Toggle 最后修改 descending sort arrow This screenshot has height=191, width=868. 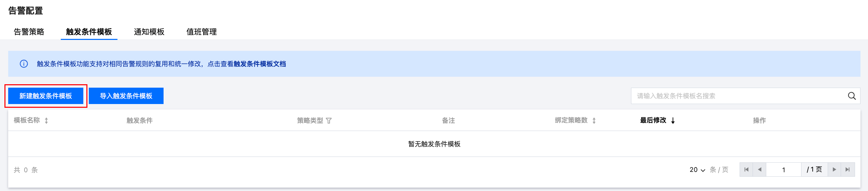(x=673, y=120)
